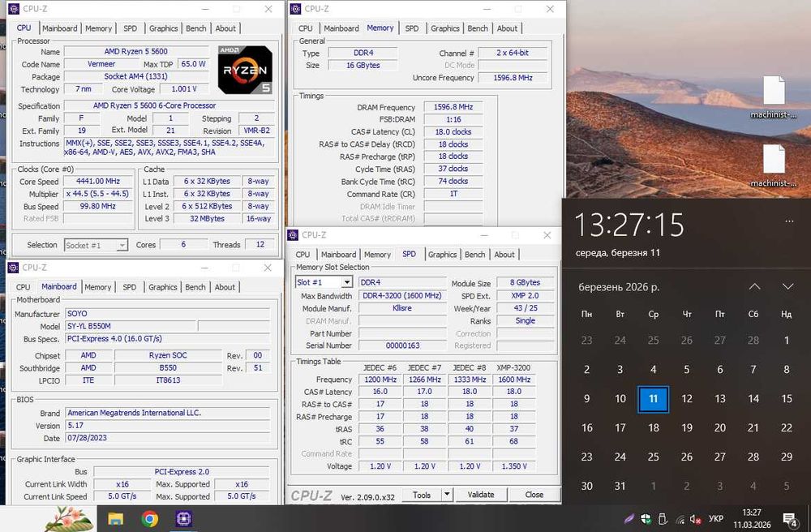Open File Explorer from the taskbar
The height and width of the screenshot is (532, 811).
pos(115,518)
